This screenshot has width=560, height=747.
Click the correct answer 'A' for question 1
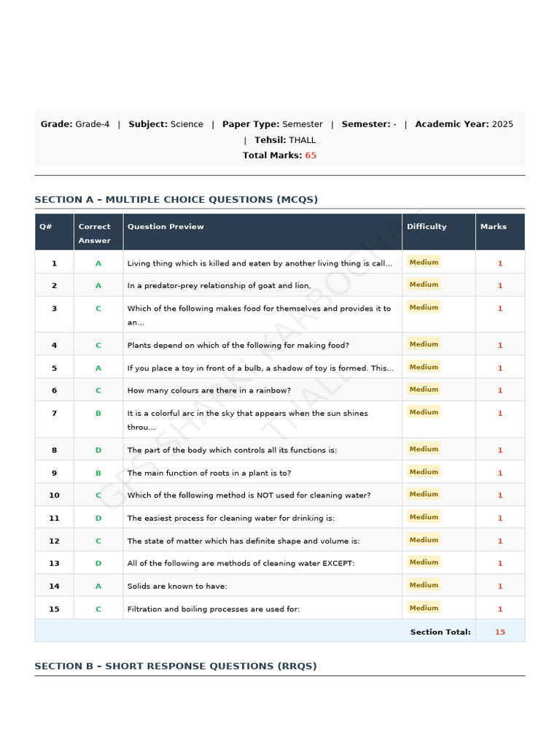(x=98, y=263)
